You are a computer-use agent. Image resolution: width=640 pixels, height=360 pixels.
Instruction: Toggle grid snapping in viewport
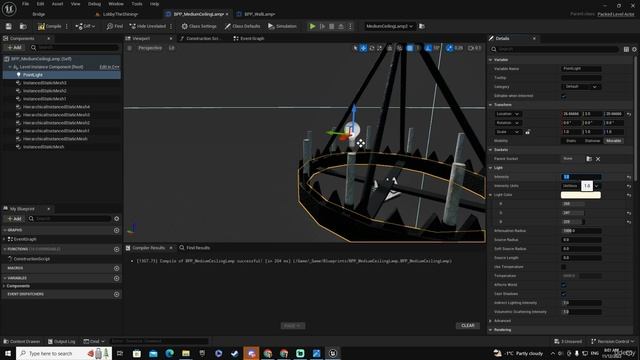[410, 48]
